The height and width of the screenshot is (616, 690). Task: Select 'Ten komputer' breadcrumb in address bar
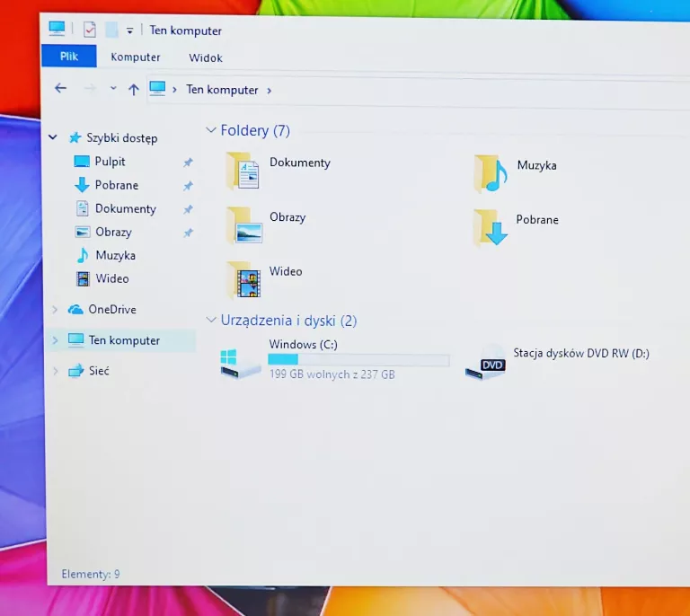click(222, 90)
